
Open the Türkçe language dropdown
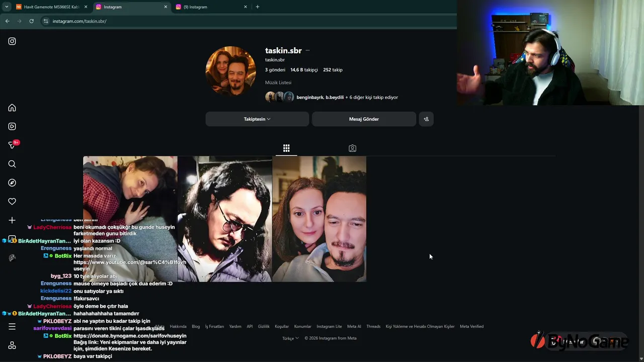(290, 338)
